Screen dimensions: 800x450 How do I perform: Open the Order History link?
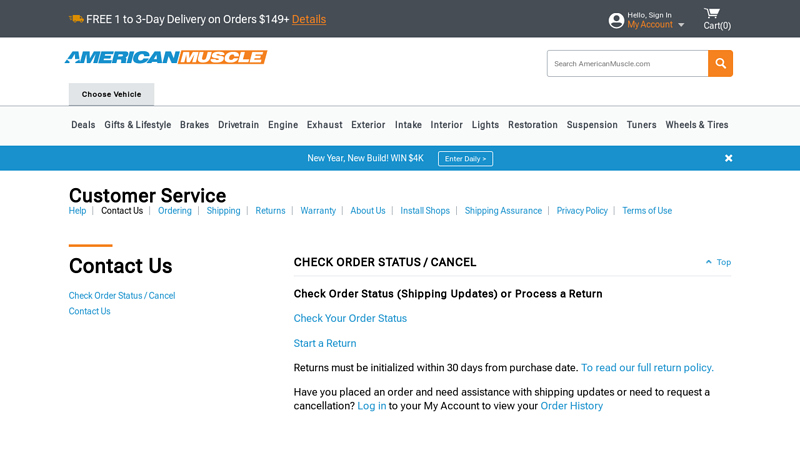tap(571, 406)
